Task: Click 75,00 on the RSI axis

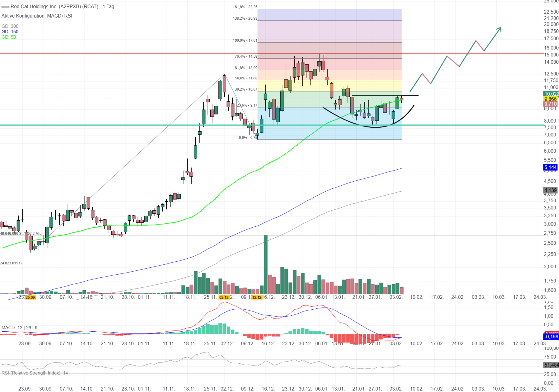Action: (x=550, y=357)
